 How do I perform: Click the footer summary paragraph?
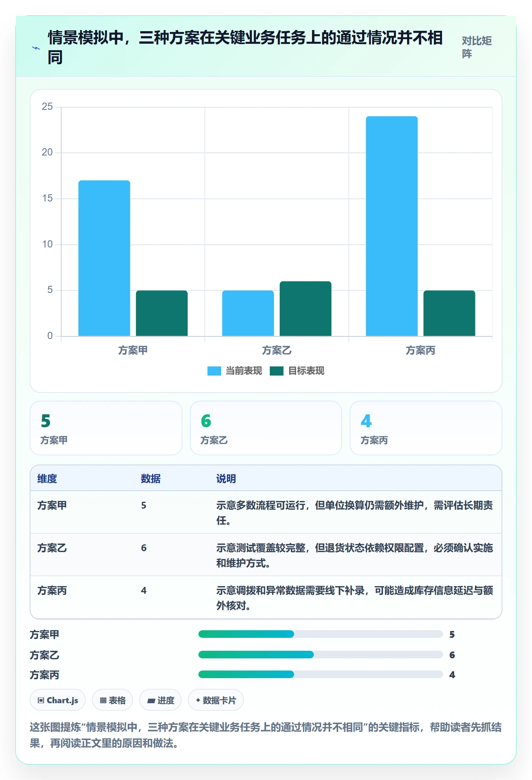point(266,735)
